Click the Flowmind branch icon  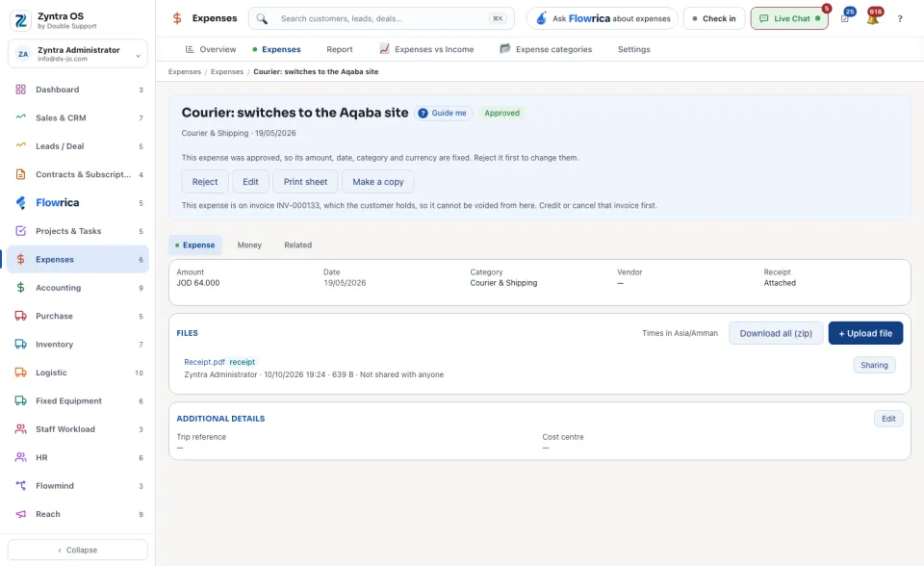click(x=20, y=485)
